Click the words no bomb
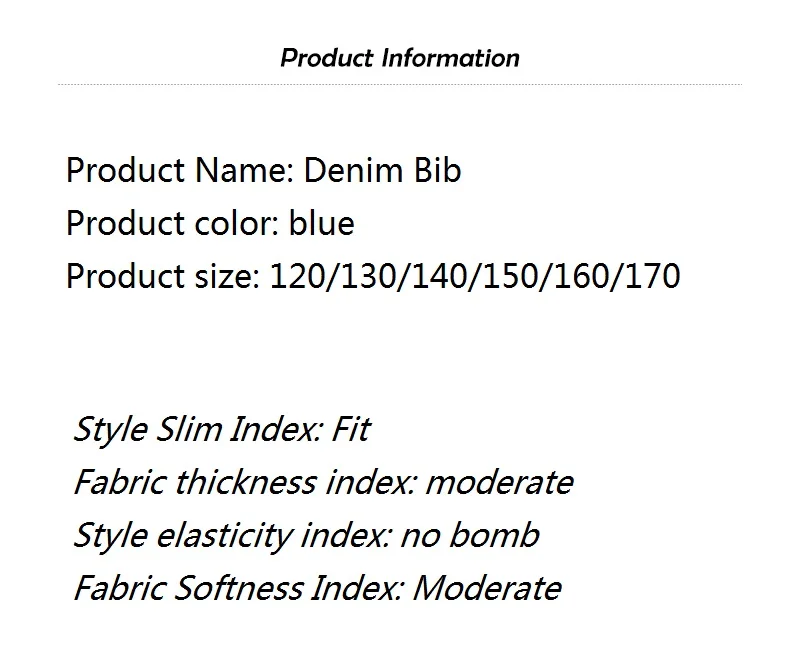This screenshot has height=670, width=800. point(470,535)
